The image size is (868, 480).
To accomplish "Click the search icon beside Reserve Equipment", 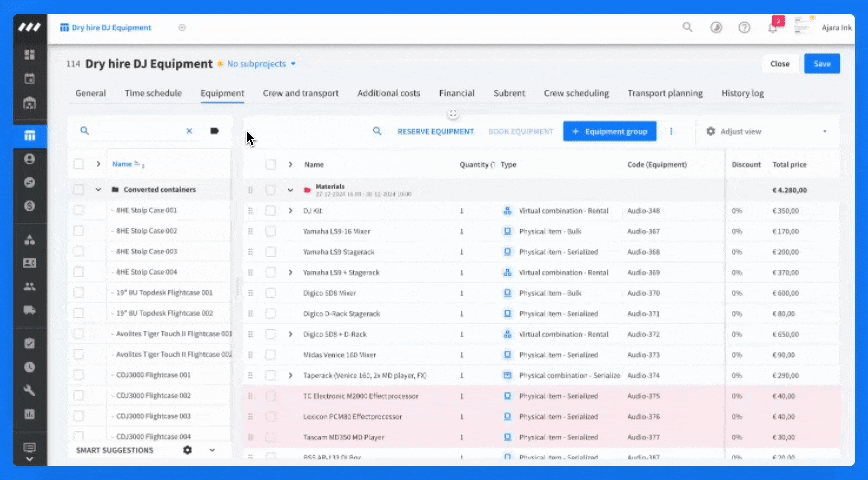I will pos(377,131).
